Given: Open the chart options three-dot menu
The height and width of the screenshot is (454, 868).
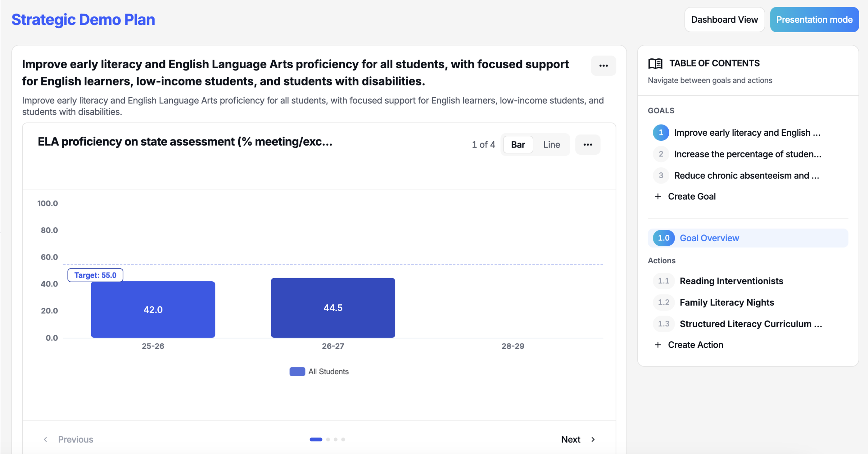Looking at the screenshot, I should point(588,145).
